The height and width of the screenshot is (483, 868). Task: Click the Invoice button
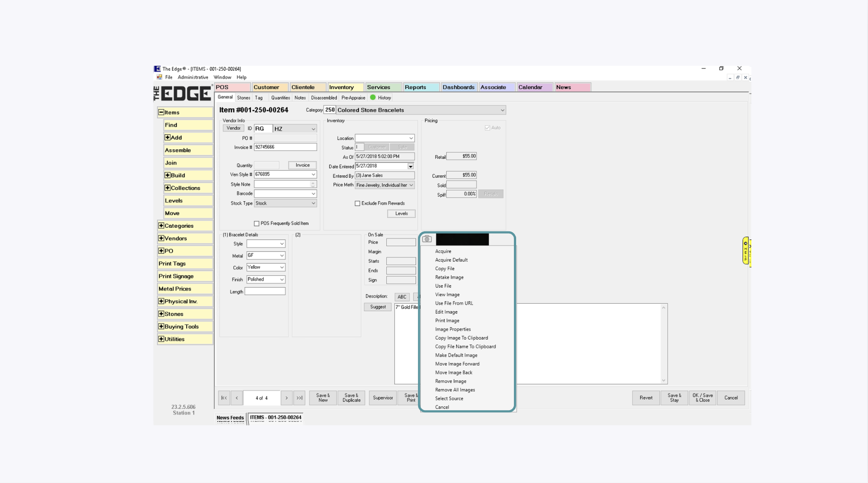pos(302,165)
